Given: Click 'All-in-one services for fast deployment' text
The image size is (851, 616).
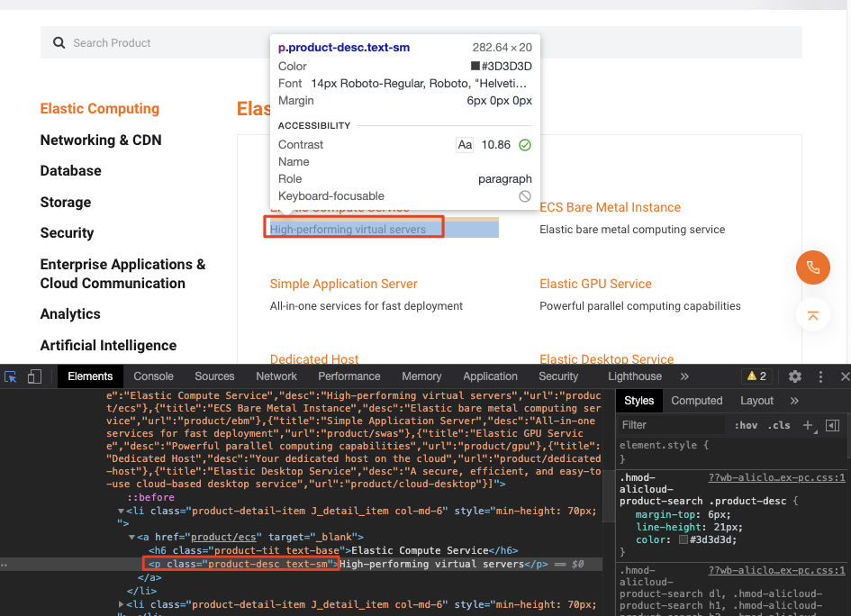Looking at the screenshot, I should click(366, 306).
